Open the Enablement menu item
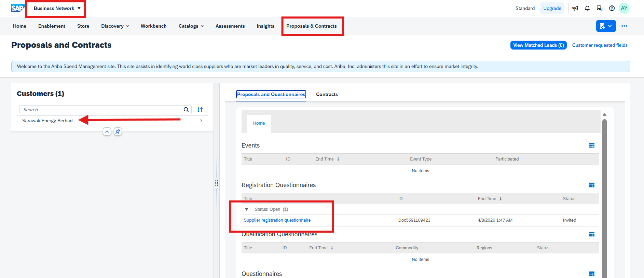 tap(52, 26)
